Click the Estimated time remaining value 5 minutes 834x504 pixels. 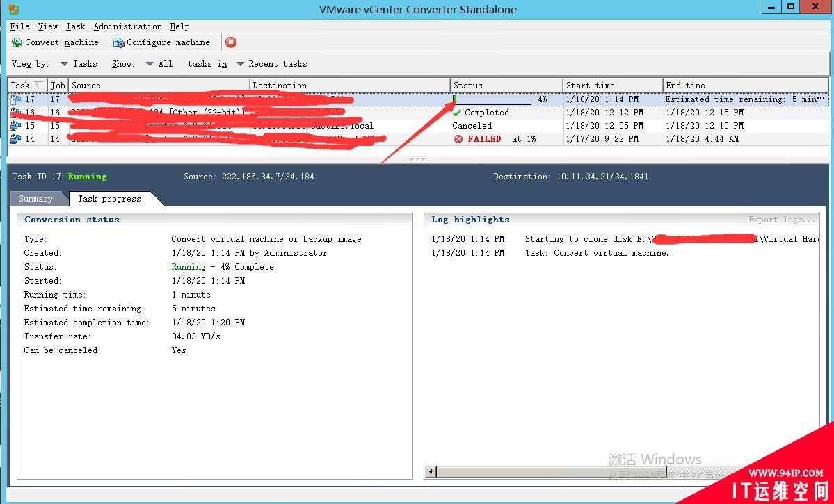(x=193, y=309)
